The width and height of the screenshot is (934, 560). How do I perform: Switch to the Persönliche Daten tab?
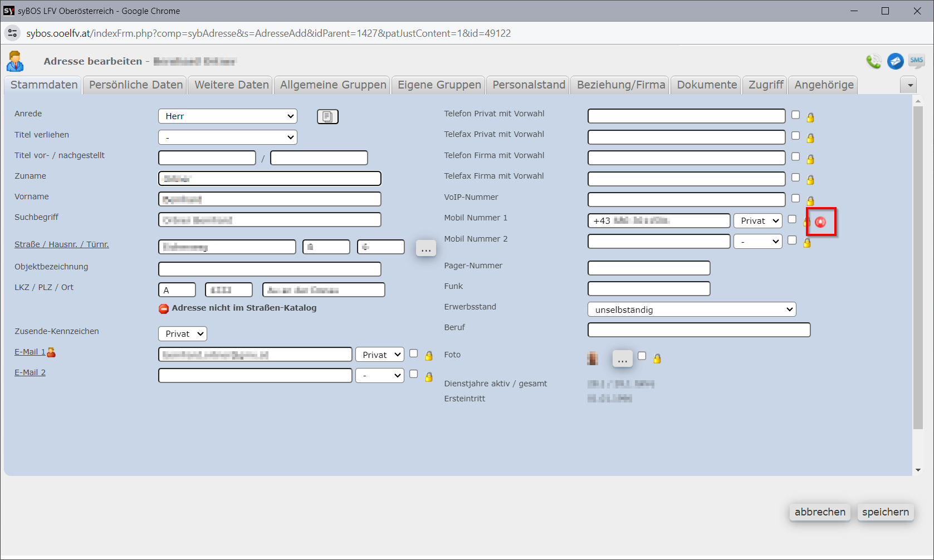tap(136, 85)
